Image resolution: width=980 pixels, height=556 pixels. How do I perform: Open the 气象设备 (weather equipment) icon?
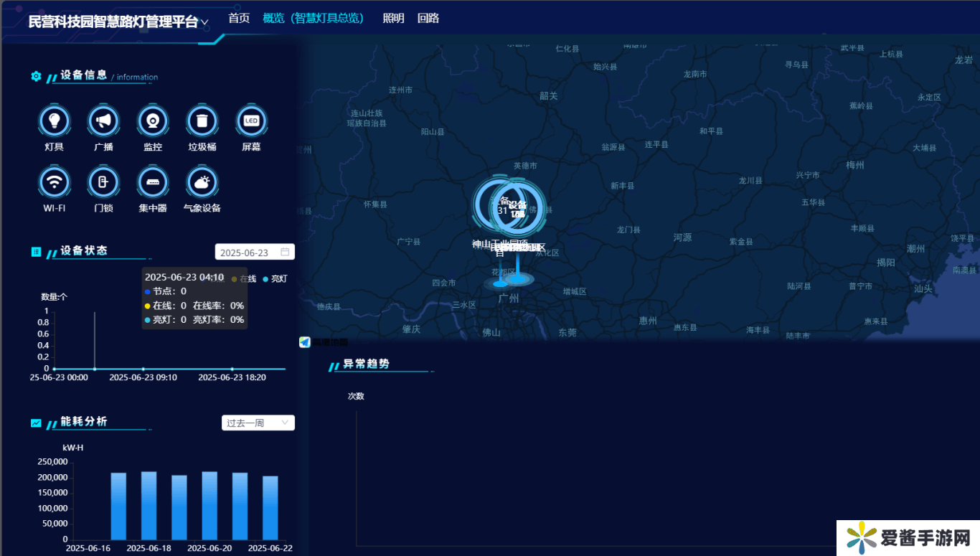click(202, 182)
